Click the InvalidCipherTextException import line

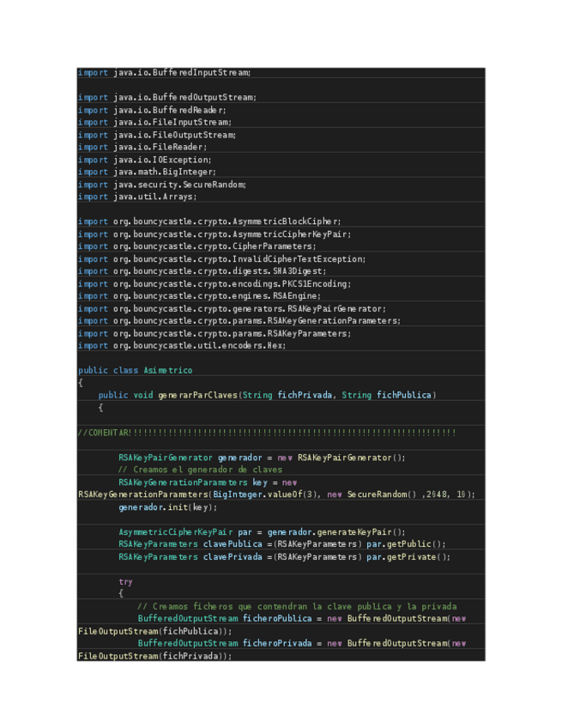pos(221,258)
